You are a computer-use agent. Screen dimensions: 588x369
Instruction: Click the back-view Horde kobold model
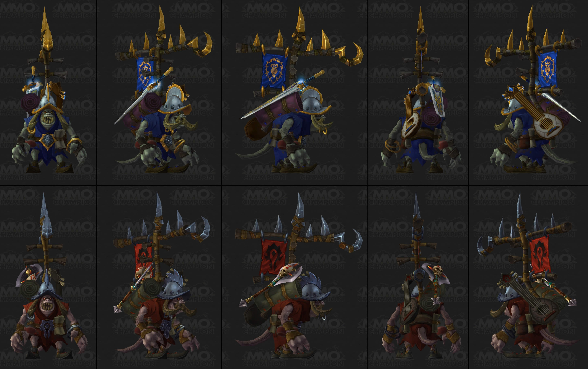click(x=420, y=276)
